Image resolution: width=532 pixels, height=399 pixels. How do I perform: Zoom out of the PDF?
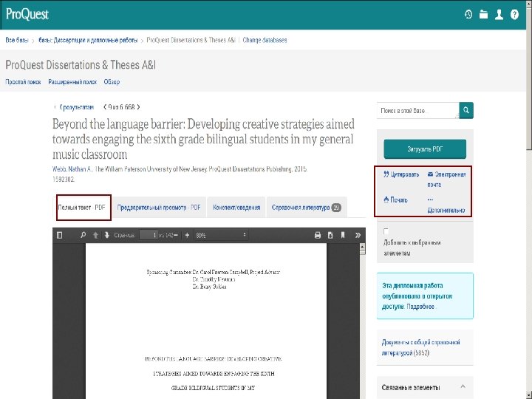176,235
